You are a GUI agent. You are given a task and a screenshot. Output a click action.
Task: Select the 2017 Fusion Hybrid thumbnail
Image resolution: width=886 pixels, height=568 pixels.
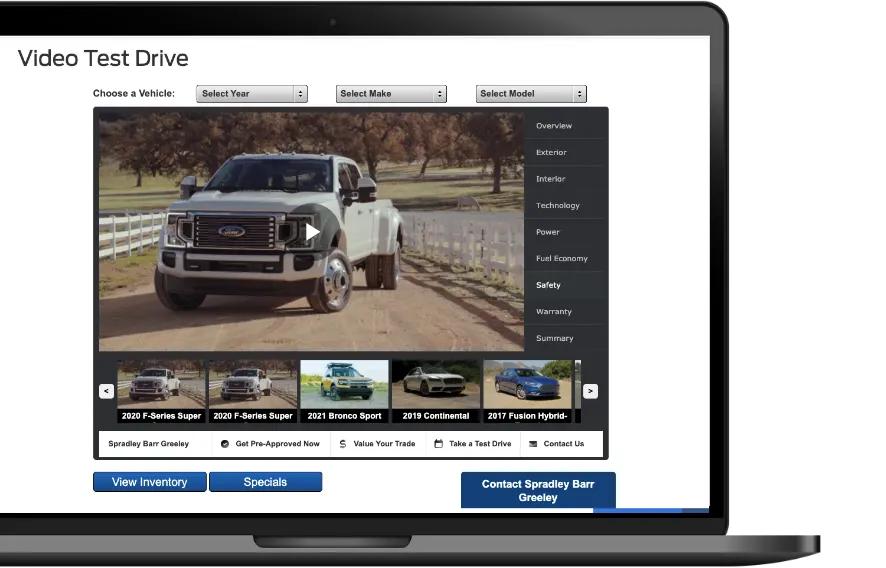(527, 391)
